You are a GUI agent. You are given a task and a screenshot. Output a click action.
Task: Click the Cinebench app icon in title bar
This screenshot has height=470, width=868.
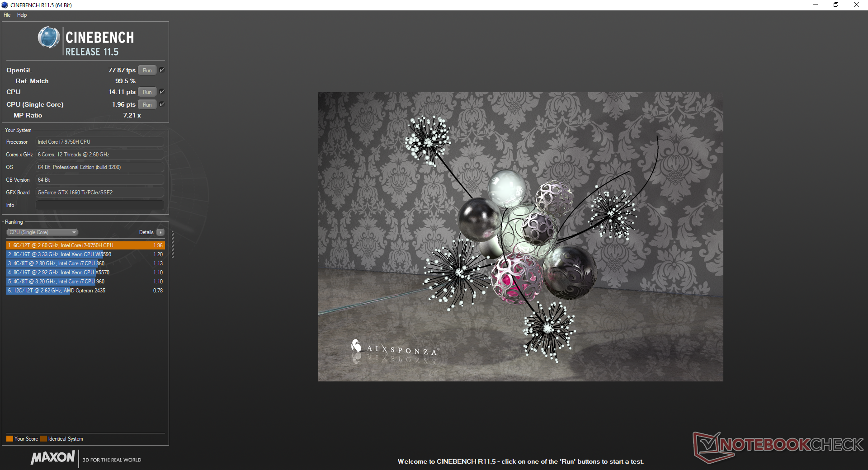pos(5,5)
